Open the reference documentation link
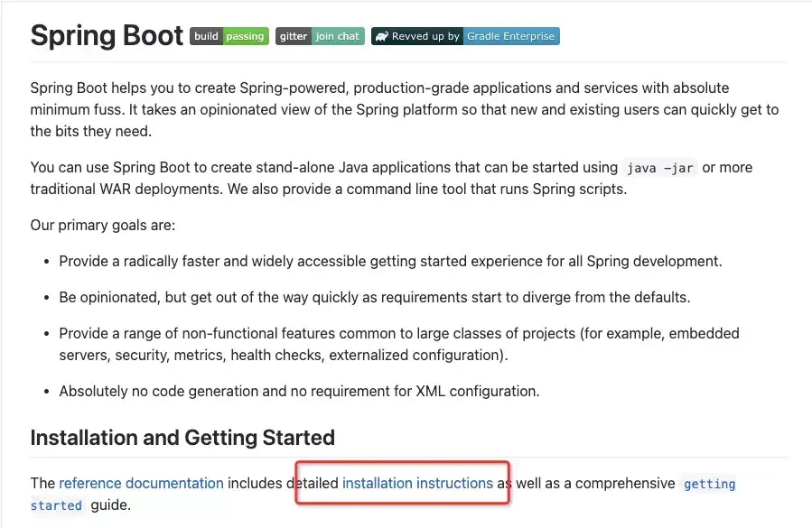Image resolution: width=812 pixels, height=528 pixels. click(x=142, y=483)
